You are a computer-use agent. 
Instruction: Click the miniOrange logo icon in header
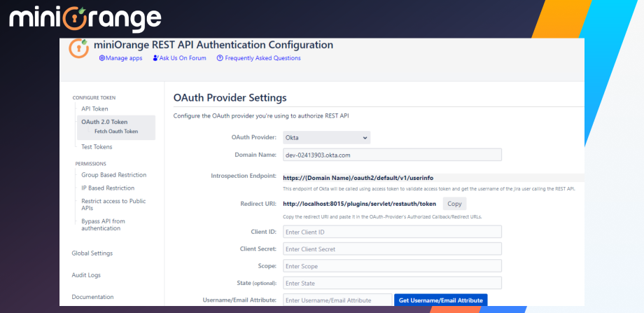pyautogui.click(x=78, y=48)
